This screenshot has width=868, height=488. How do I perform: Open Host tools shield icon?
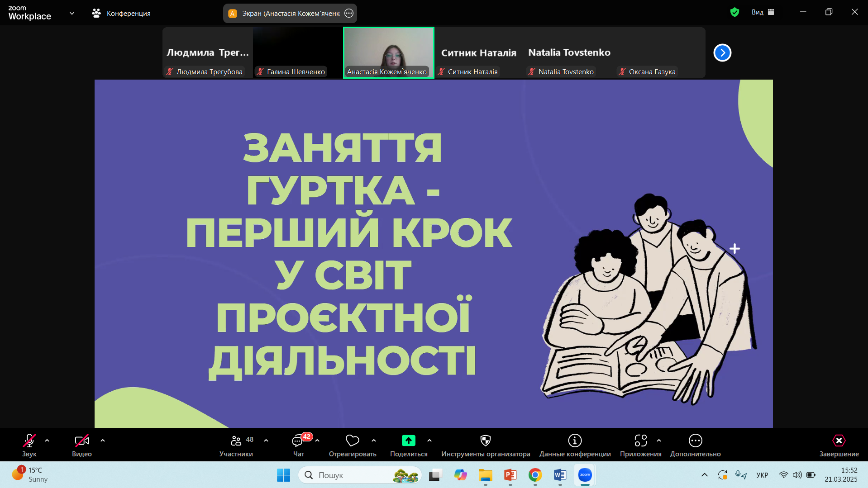point(485,441)
